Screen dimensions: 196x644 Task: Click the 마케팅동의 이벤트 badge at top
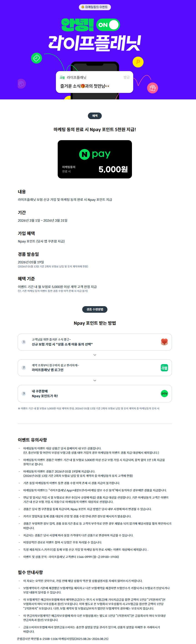tap(95, 7)
